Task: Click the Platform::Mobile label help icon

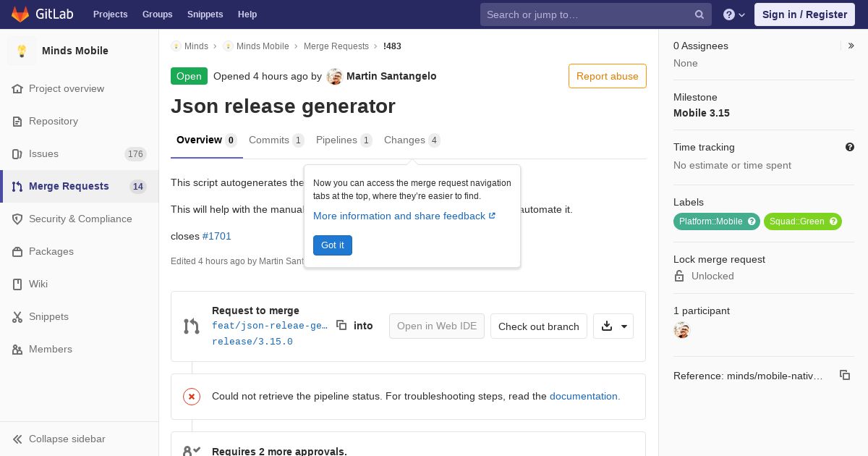Action: (752, 221)
